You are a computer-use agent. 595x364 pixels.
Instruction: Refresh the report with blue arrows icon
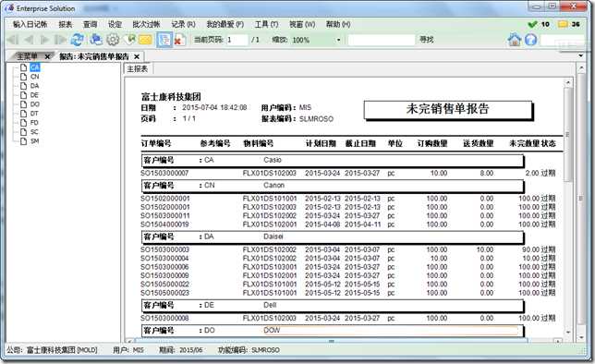coord(77,40)
